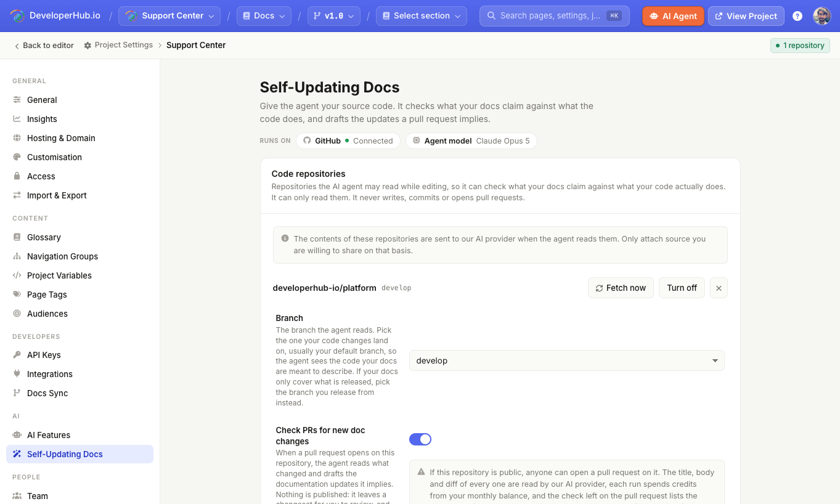This screenshot has width=840, height=504.
Task: Click the Navigation Groups sitemap icon
Action: tap(17, 256)
